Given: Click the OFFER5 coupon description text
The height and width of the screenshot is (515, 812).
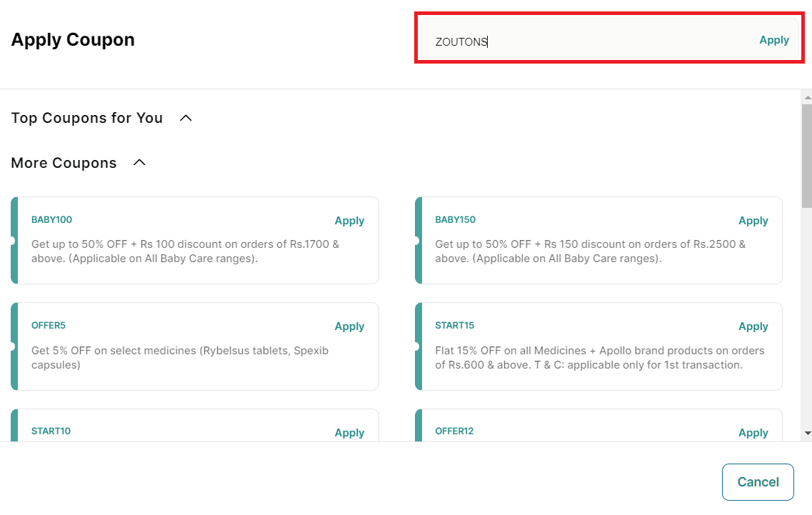Looking at the screenshot, I should pyautogui.click(x=179, y=358).
